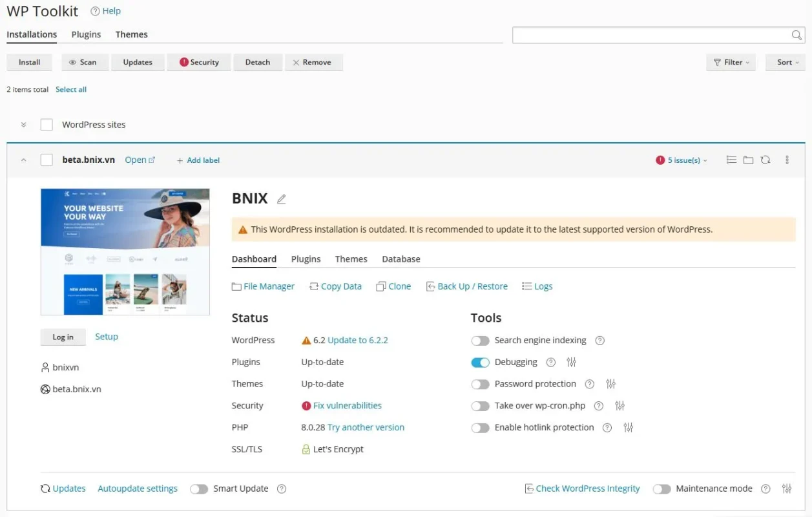Switch to the Database tab
Screen dimensions: 812x517
click(401, 258)
